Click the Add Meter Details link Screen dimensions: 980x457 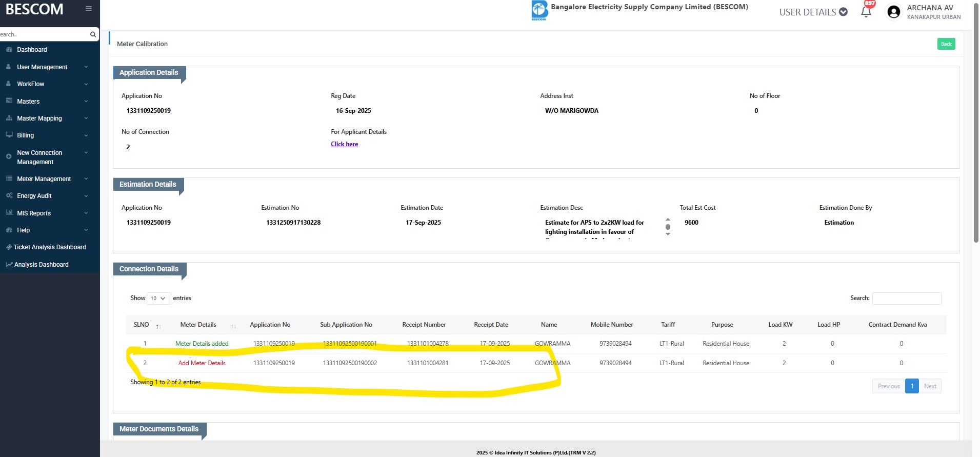click(202, 363)
